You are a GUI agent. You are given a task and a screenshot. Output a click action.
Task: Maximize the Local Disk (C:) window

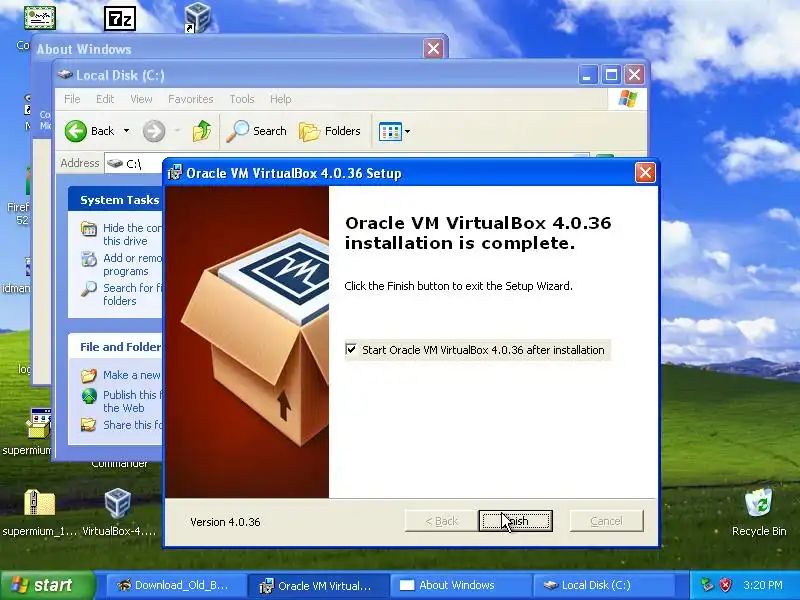(611, 75)
